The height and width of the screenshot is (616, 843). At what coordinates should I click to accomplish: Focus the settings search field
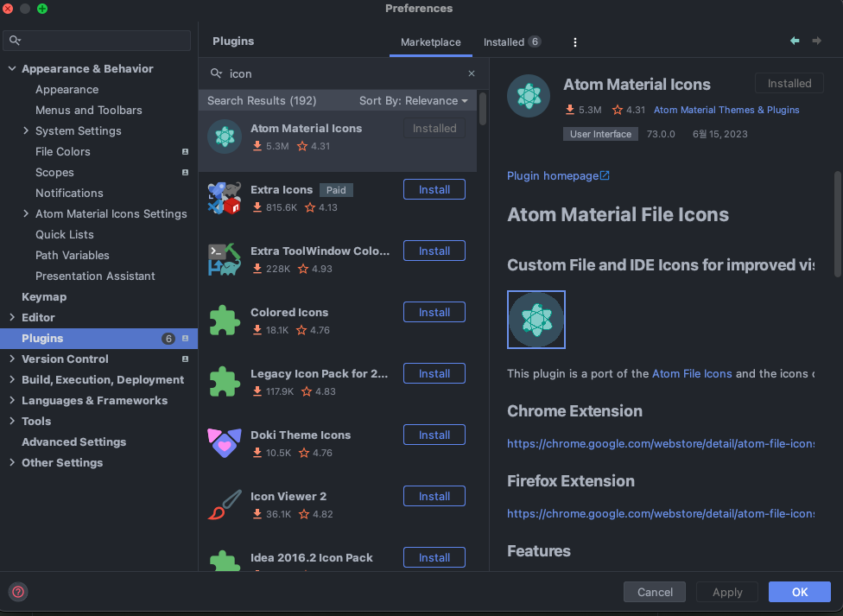[x=97, y=41]
